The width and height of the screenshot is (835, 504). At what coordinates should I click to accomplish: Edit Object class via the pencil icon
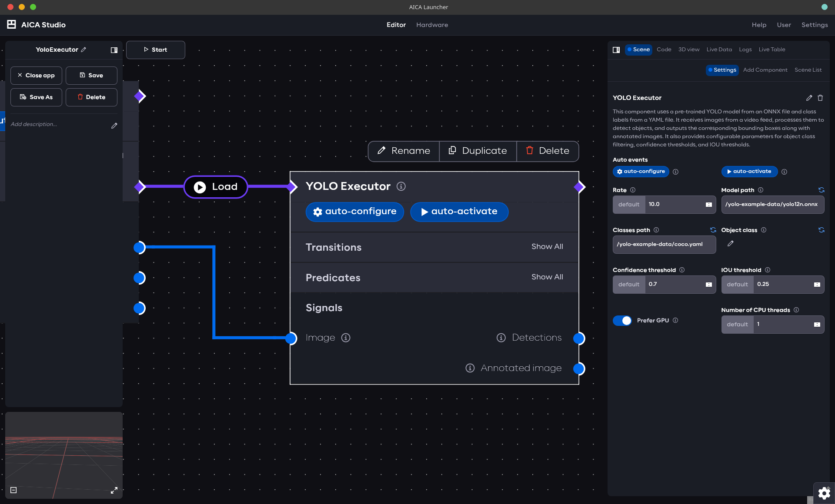(x=731, y=244)
